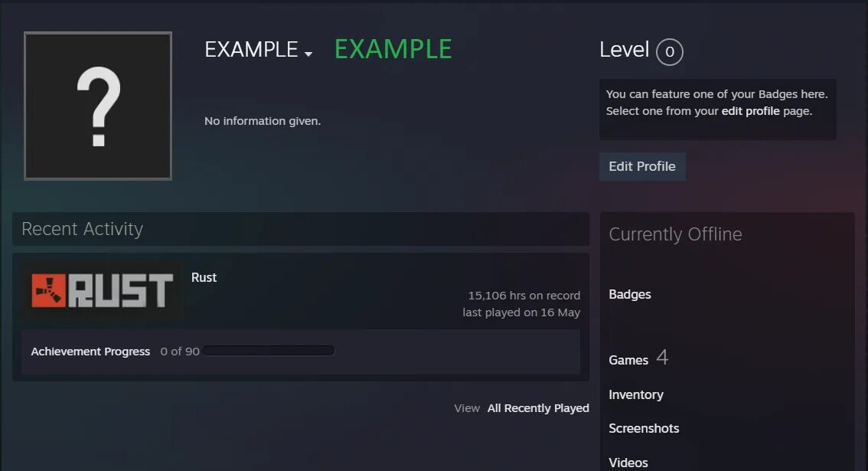Viewport: 868px width, 471px height.
Task: Click the Currently Offline status text
Action: 675,234
